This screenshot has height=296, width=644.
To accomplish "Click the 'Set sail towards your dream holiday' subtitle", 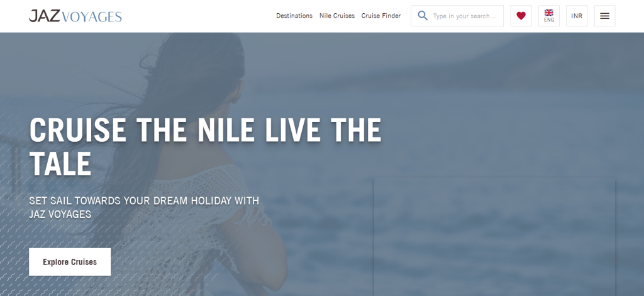I will pyautogui.click(x=144, y=207).
